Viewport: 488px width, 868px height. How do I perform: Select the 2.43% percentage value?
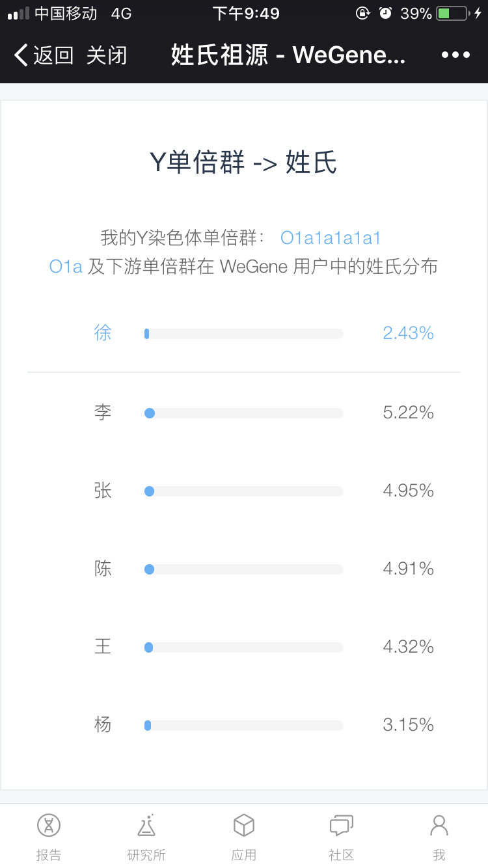pos(408,333)
